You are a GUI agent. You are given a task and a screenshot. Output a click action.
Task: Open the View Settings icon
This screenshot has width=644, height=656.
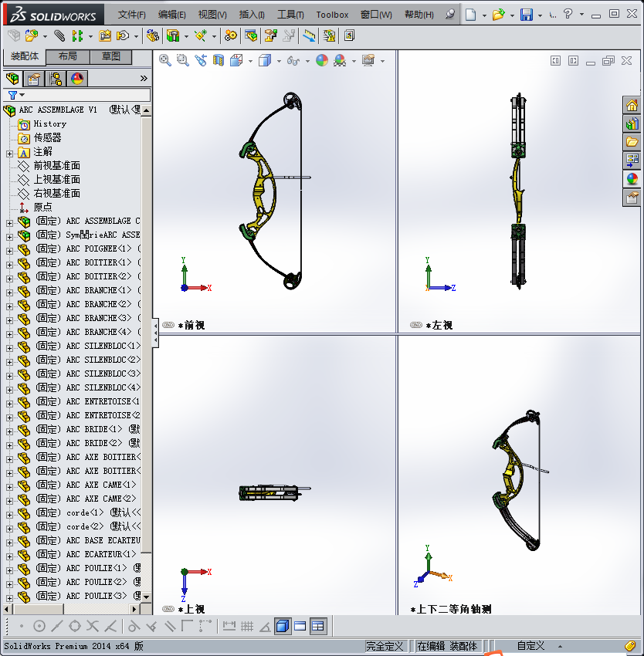(x=368, y=61)
